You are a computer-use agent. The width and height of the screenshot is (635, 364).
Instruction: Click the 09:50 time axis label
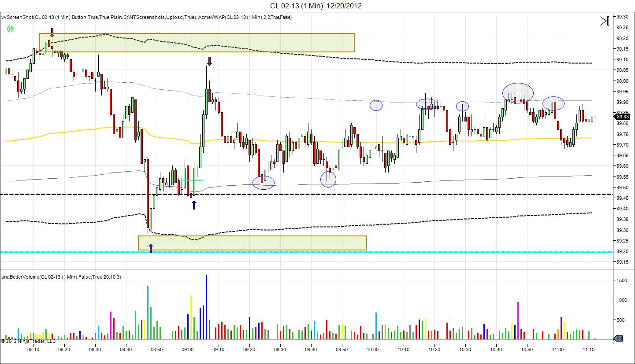(342, 349)
